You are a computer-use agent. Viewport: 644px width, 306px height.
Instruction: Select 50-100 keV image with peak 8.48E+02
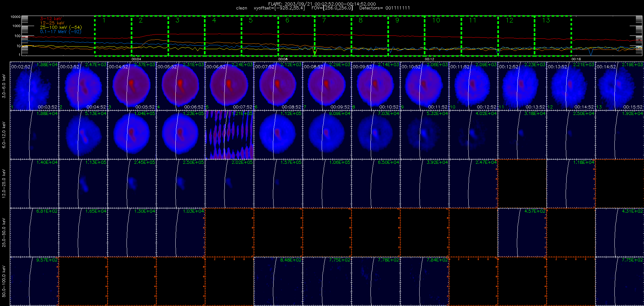coord(278,281)
